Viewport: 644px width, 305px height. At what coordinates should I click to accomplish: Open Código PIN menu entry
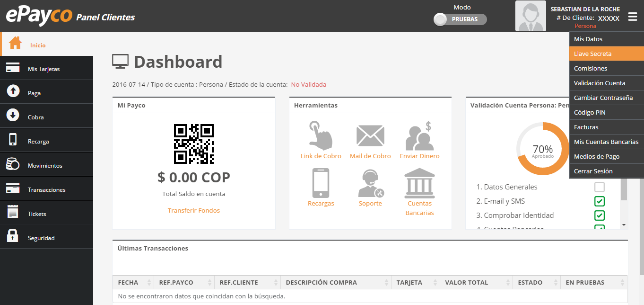pyautogui.click(x=607, y=112)
